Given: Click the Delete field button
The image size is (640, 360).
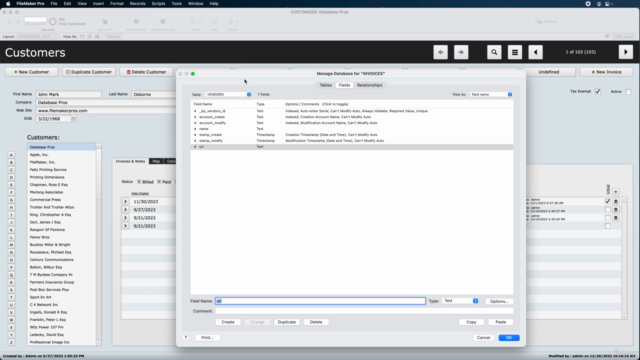Looking at the screenshot, I should click(x=316, y=322).
